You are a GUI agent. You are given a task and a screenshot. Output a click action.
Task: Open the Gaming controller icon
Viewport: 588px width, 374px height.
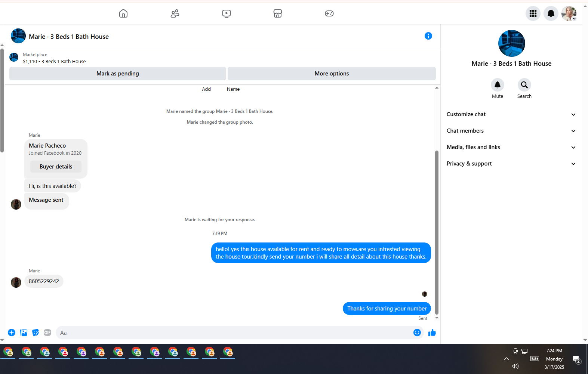coord(329,13)
